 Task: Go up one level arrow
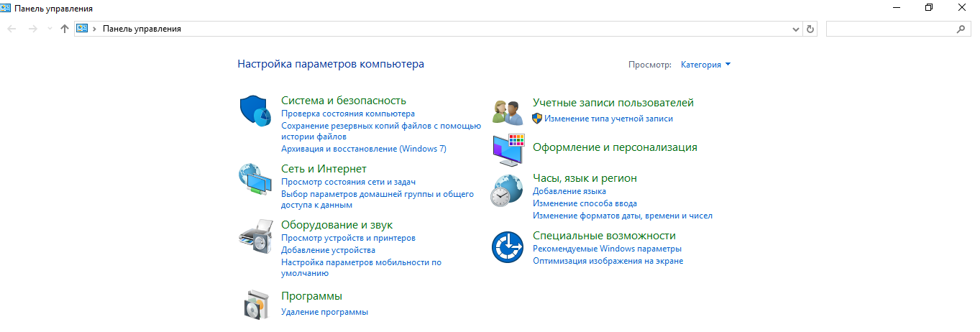65,29
